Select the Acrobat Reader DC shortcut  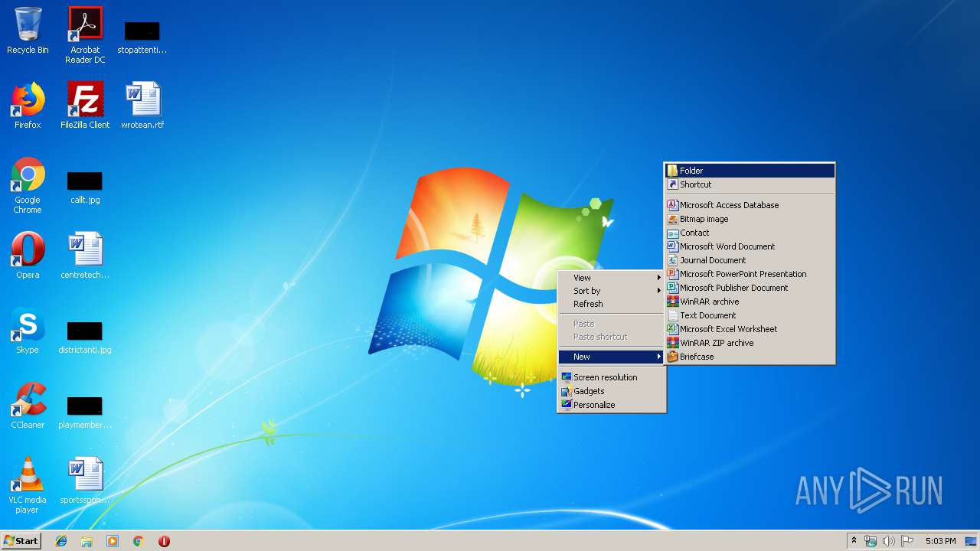click(x=85, y=35)
